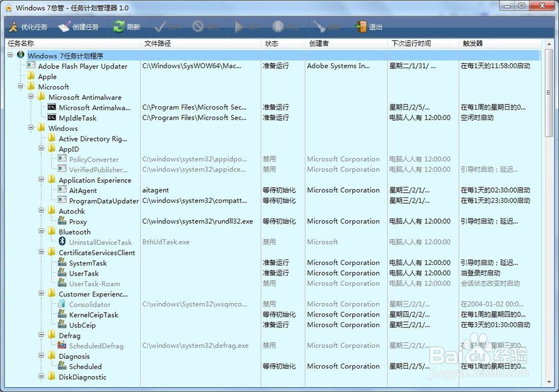Image resolution: width=559 pixels, height=392 pixels.
Task: Sort by the 下次运行时间 column header
Action: click(x=423, y=44)
